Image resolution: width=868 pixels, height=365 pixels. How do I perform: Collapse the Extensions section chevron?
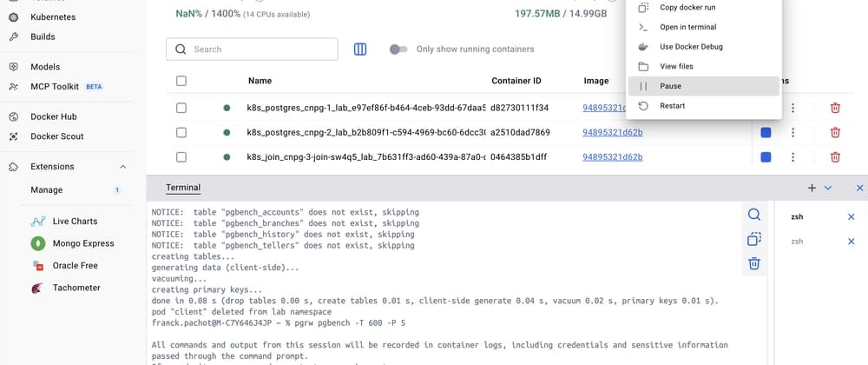pyautogui.click(x=123, y=167)
